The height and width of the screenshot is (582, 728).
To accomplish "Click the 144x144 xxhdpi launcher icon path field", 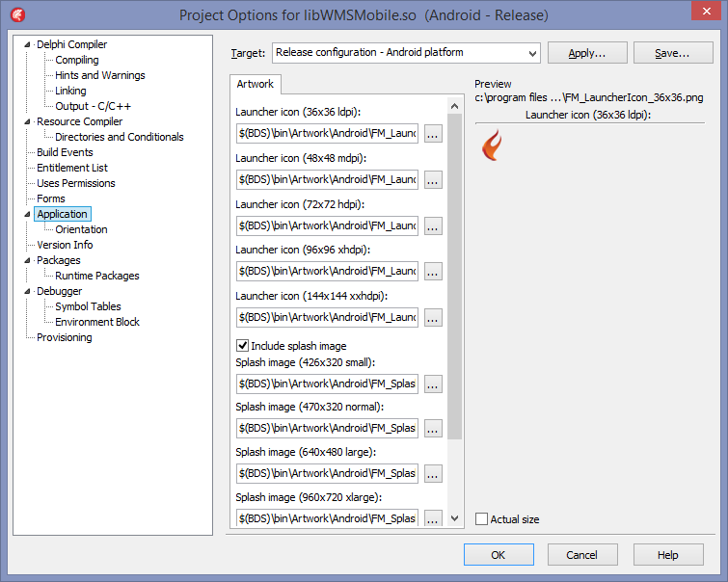I will [327, 317].
